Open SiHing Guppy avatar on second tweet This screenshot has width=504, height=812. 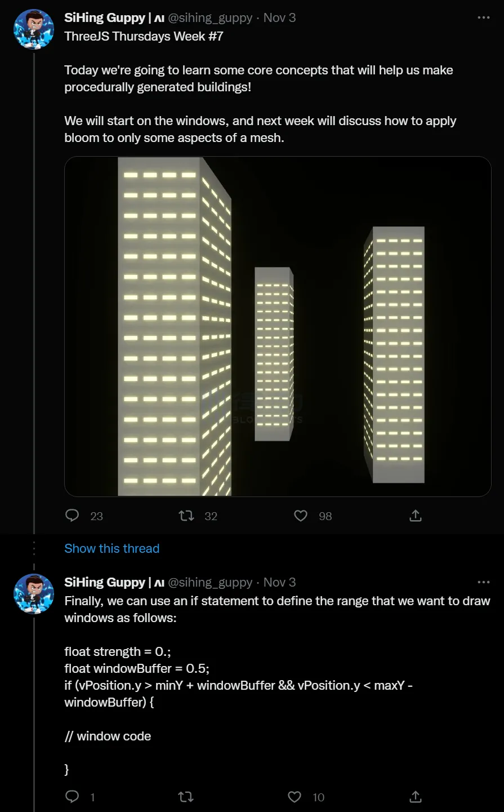pyautogui.click(x=34, y=594)
